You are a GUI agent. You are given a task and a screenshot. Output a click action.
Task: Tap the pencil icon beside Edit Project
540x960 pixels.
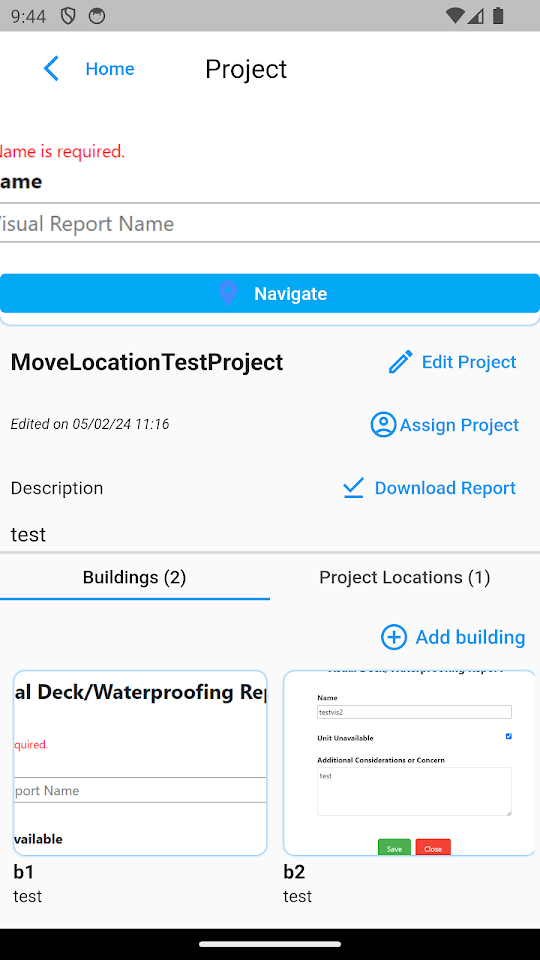click(x=401, y=362)
